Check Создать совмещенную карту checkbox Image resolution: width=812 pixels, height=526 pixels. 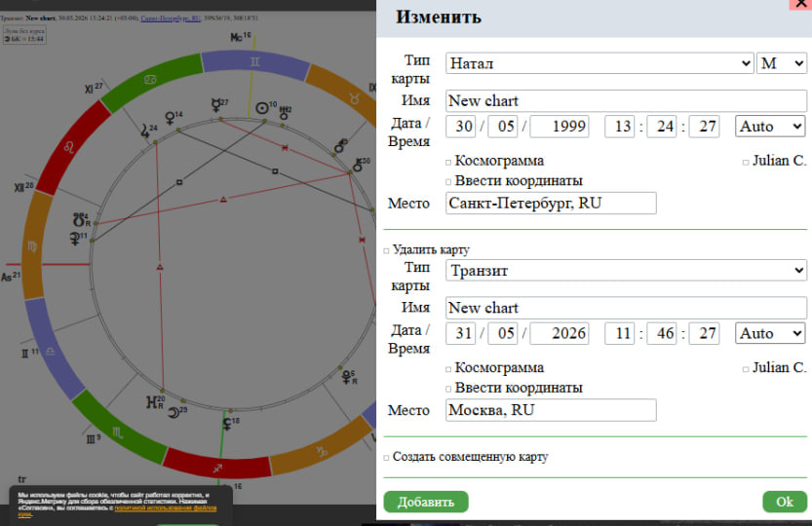[386, 458]
